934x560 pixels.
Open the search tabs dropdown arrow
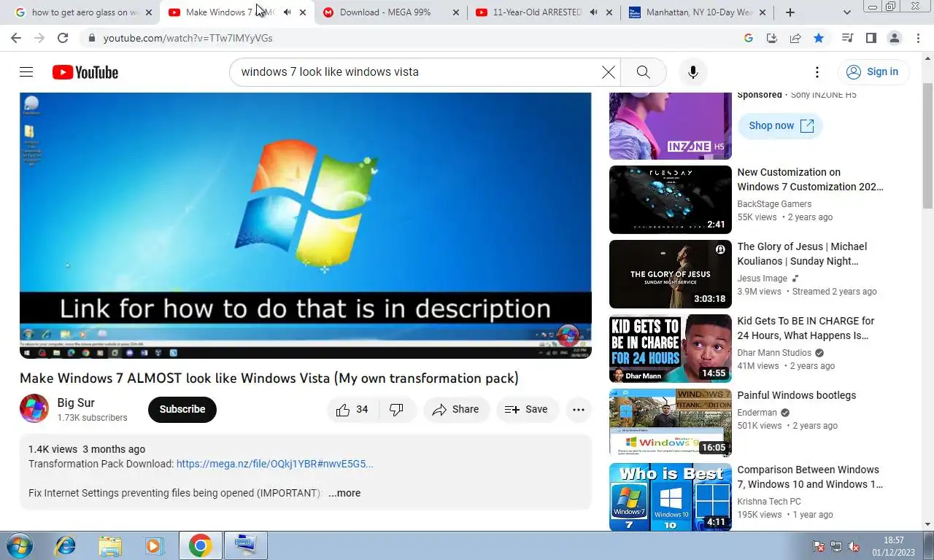[847, 12]
